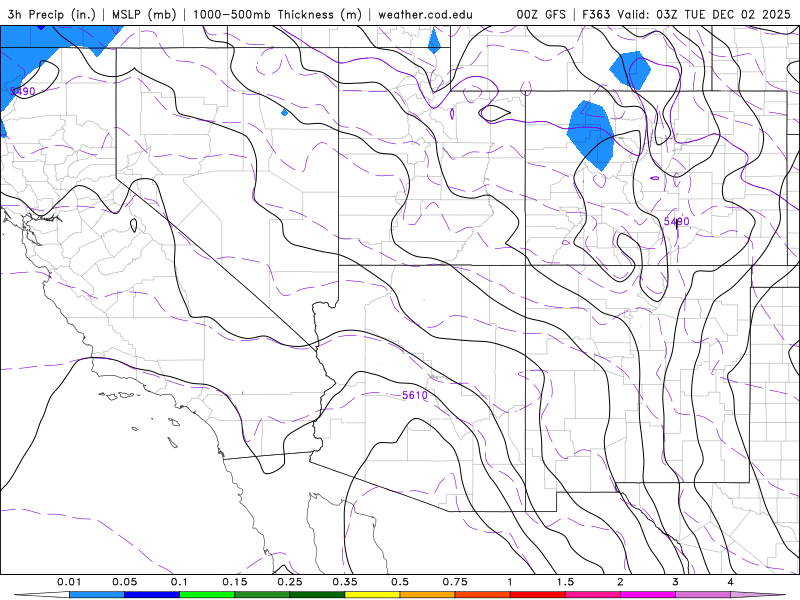800x600 pixels.
Task: Click the weather.cod.edu source text
Action: 425,14
